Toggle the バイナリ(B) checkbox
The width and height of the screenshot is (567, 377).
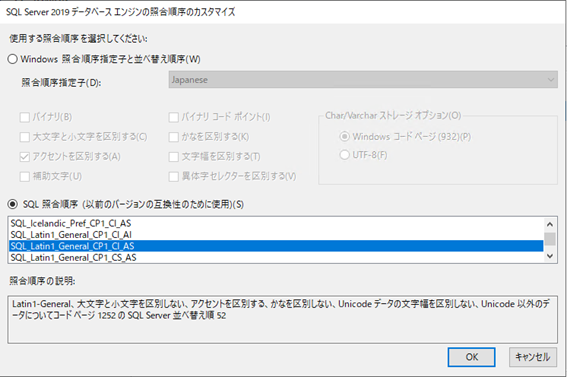[25, 117]
